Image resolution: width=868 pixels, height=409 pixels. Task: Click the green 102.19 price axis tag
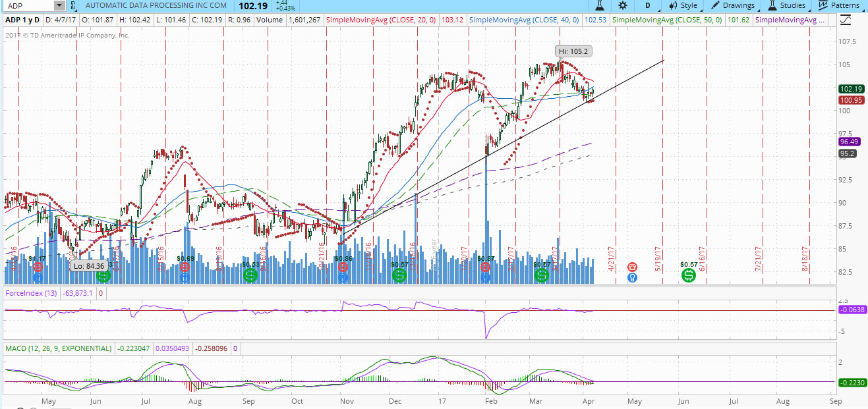(850, 89)
